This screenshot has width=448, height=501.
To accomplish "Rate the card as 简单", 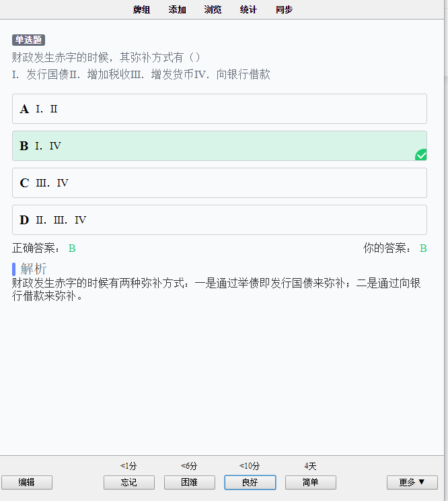I will (x=311, y=482).
